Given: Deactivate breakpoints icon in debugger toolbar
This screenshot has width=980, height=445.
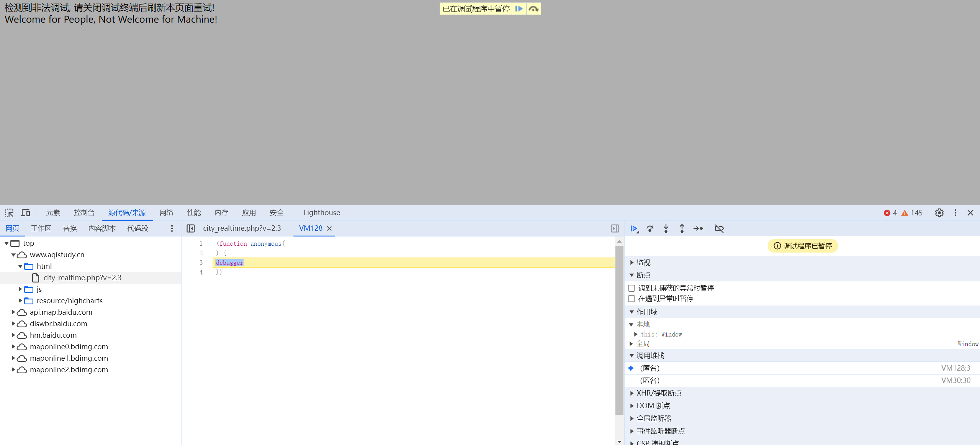Looking at the screenshot, I should coord(719,229).
